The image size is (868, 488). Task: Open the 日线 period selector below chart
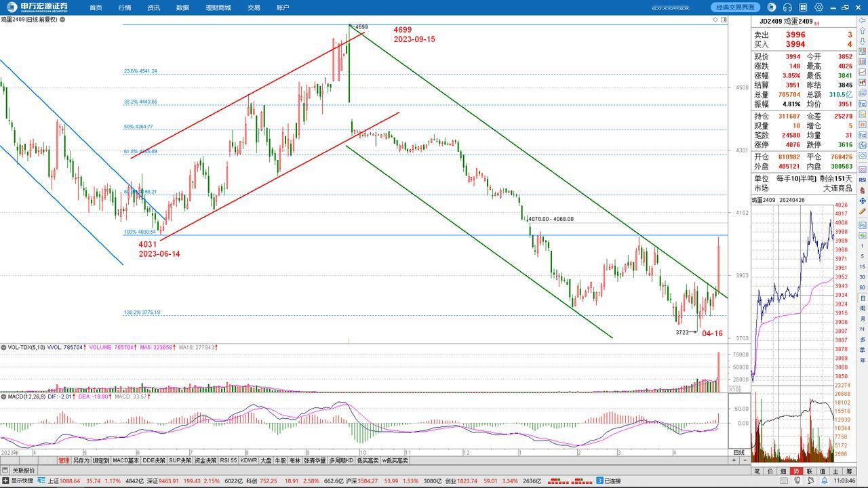[739, 452]
